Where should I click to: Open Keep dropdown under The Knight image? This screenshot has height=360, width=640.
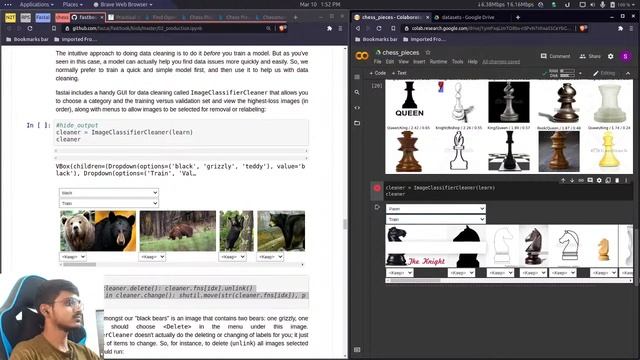pyautogui.click(x=399, y=272)
